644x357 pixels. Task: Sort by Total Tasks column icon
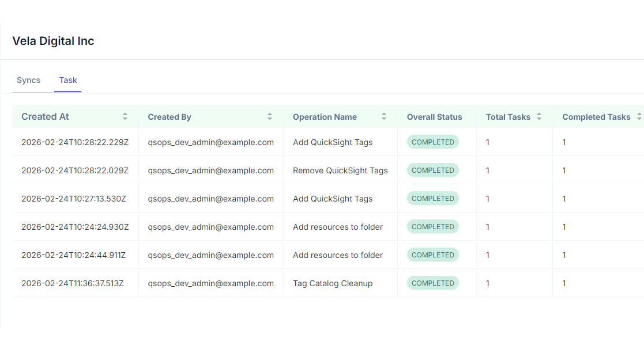[x=539, y=116]
